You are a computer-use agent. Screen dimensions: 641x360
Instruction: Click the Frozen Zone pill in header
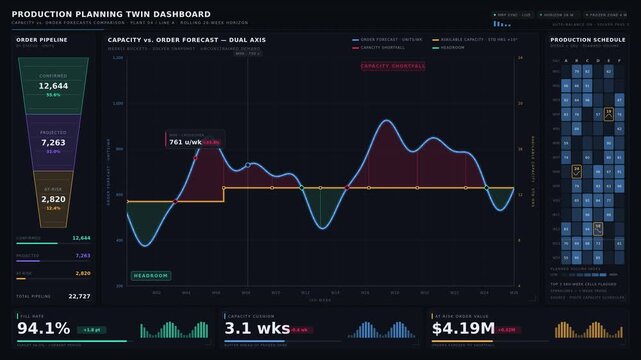[x=606, y=15]
